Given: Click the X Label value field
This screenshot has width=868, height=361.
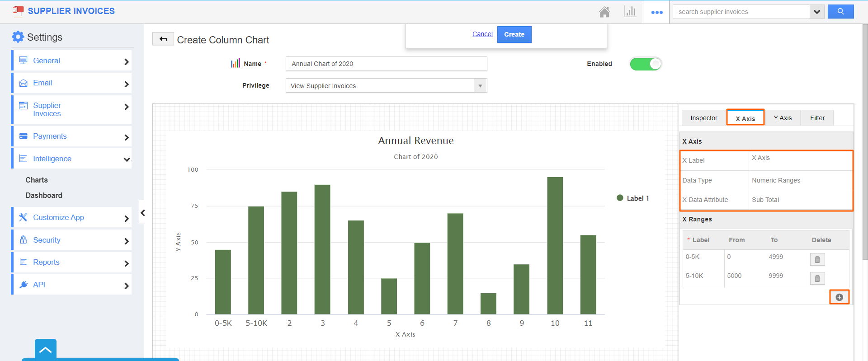Looking at the screenshot, I should point(800,160).
